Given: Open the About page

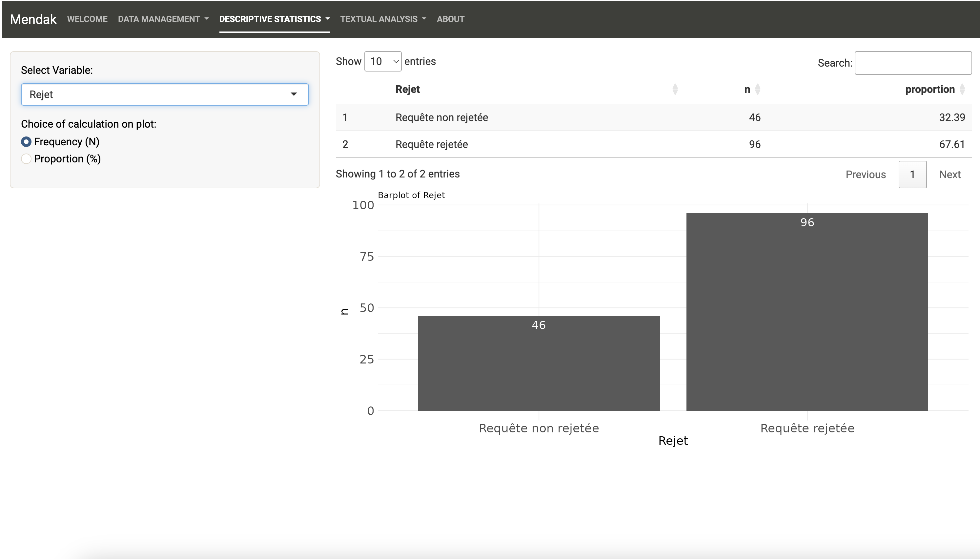Looking at the screenshot, I should pyautogui.click(x=450, y=19).
